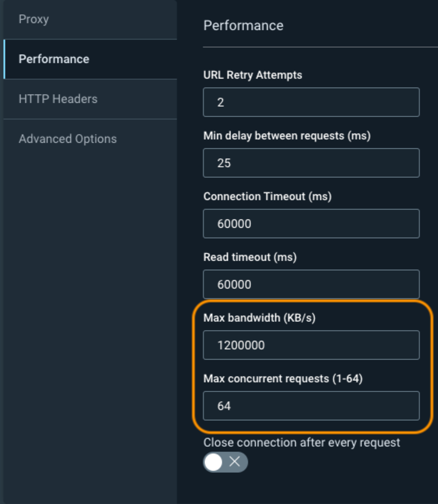438x504 pixels.
Task: Focus the Max concurrent requests field
Action: [x=311, y=406]
